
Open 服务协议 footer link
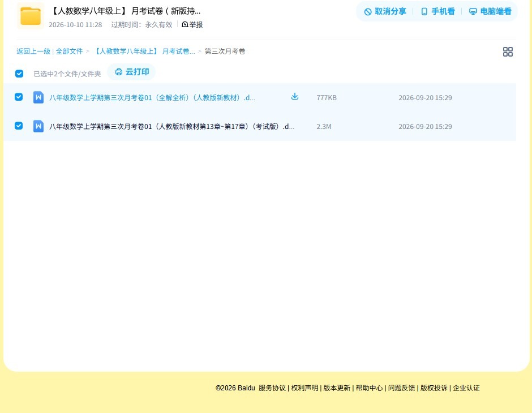point(272,388)
